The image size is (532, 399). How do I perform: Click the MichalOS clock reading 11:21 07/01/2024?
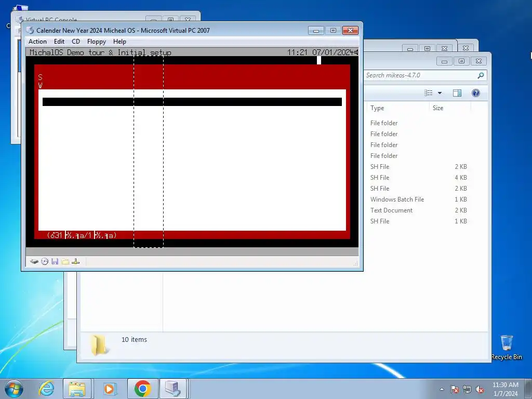(320, 52)
